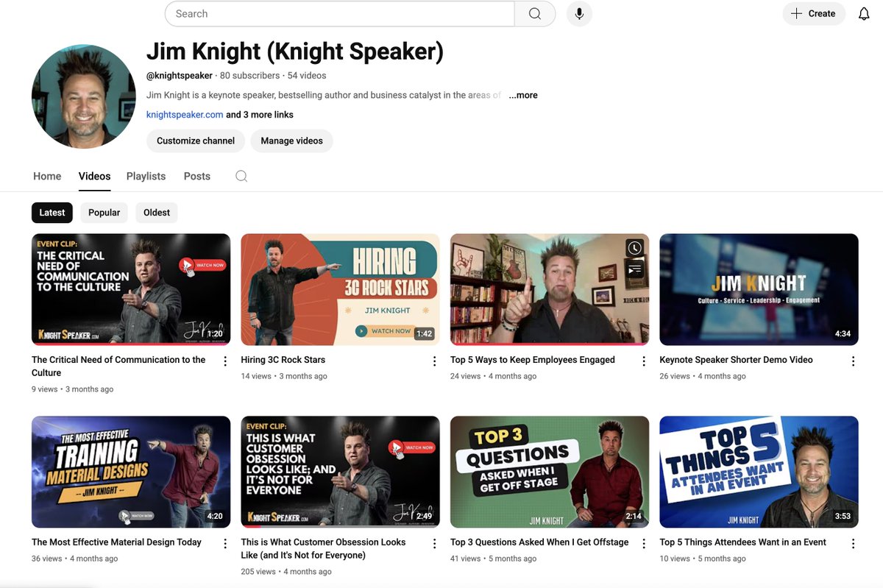The image size is (883, 588).
Task: Open Hiring 3C Rock Stars thumbnail
Action: 340,290
